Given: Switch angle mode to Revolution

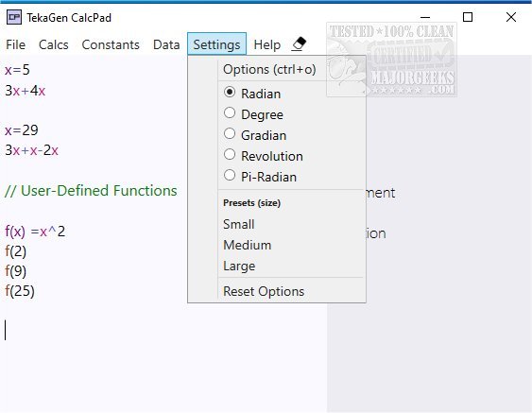Looking at the screenshot, I should coord(264,156).
